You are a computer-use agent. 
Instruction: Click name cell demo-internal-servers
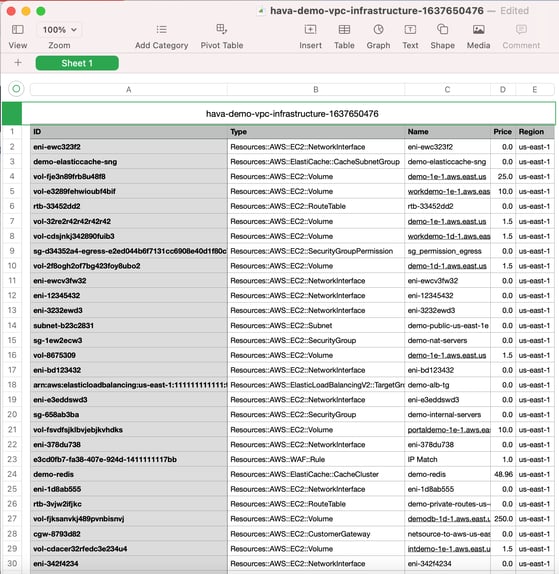click(x=447, y=415)
